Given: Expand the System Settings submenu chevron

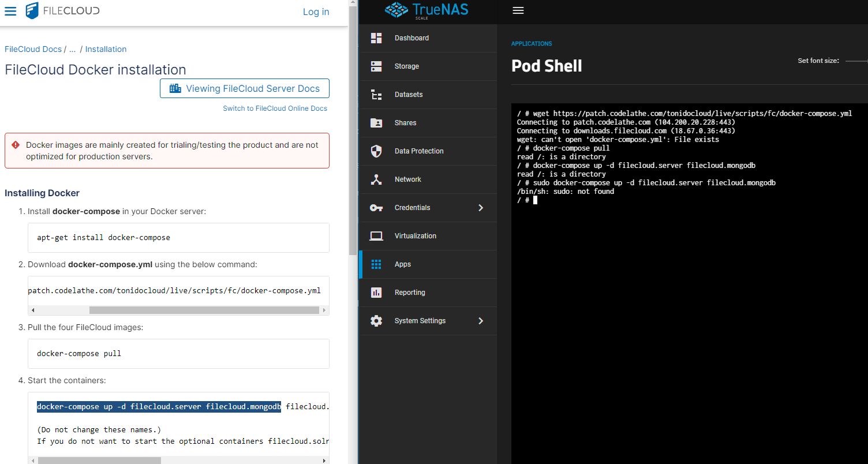Looking at the screenshot, I should 481,321.
